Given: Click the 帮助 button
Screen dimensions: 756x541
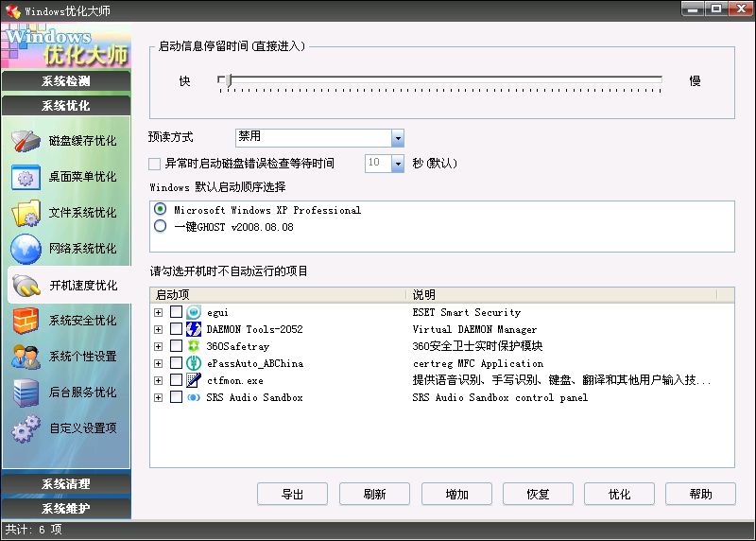Looking at the screenshot, I should point(700,495).
